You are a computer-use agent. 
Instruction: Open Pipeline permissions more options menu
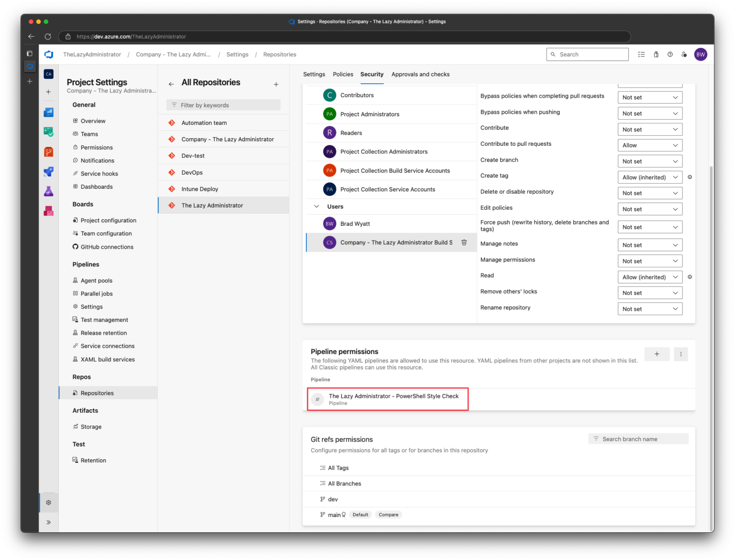click(680, 354)
